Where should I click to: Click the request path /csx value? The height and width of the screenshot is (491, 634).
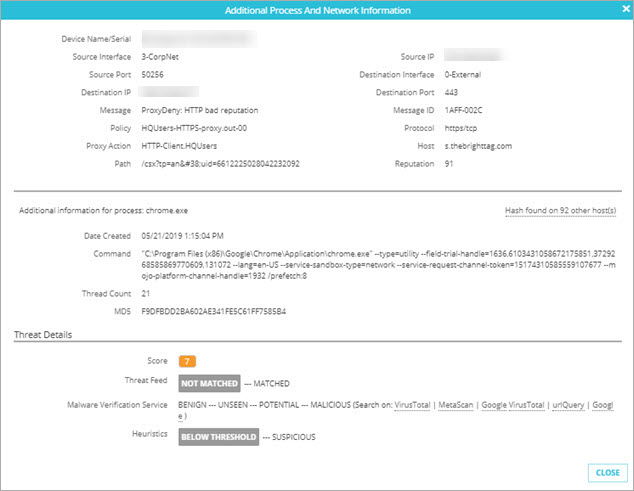[x=222, y=163]
